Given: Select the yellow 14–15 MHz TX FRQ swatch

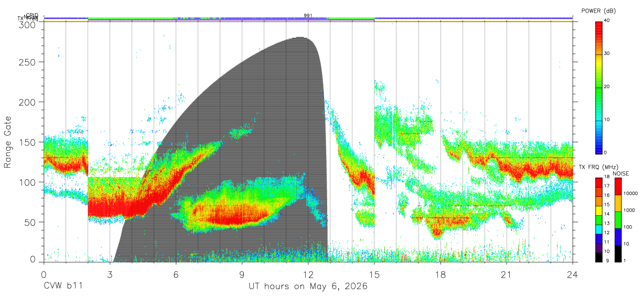Looking at the screenshot, I should 599,210.
